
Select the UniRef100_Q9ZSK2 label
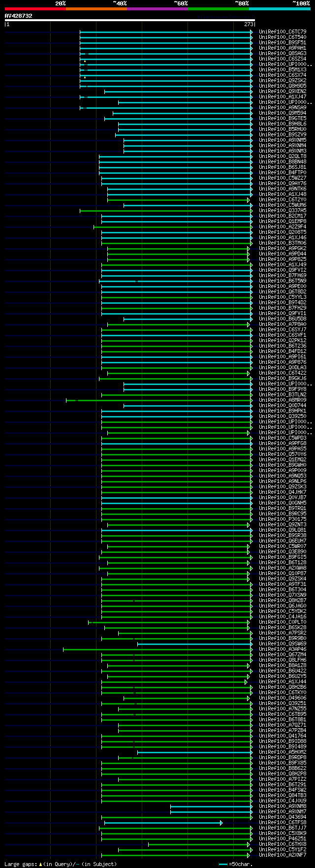pos(283,81)
